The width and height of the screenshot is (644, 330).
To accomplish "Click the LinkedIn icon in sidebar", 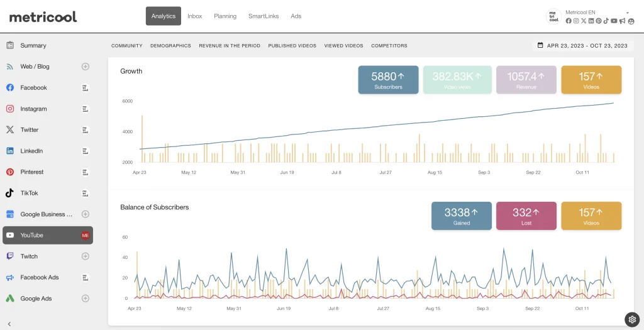I will tap(10, 151).
